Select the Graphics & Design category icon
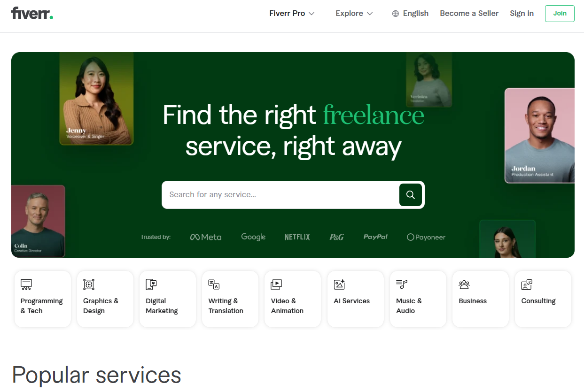This screenshot has height=392, width=584. (89, 284)
